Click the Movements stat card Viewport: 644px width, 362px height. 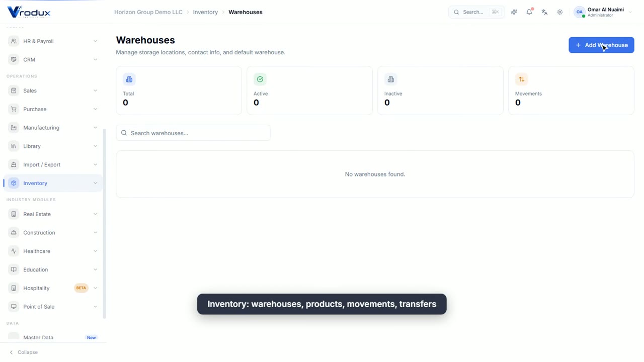(x=571, y=90)
